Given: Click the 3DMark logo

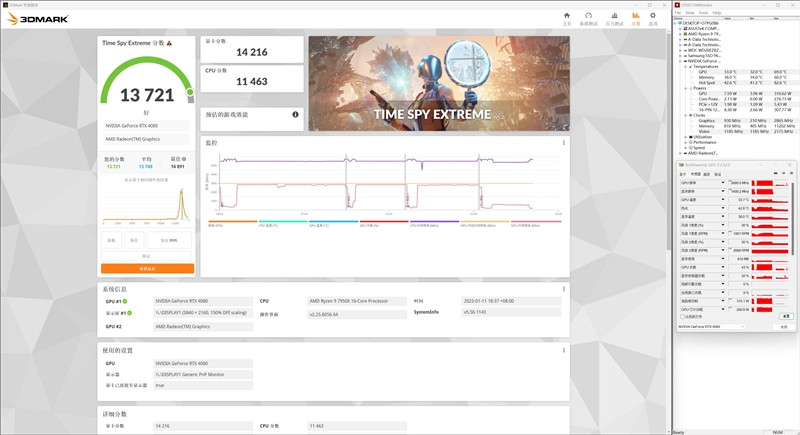Looking at the screenshot, I should [x=38, y=19].
